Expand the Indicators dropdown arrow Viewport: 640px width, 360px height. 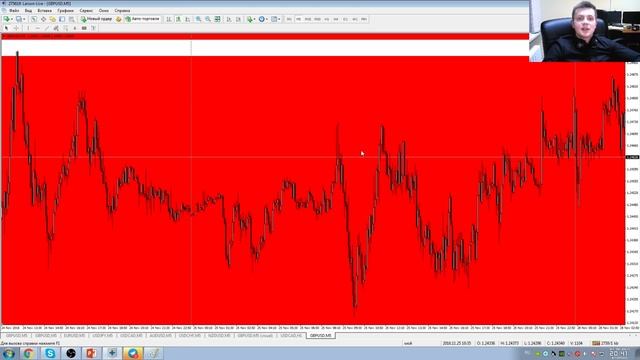pos(255,19)
